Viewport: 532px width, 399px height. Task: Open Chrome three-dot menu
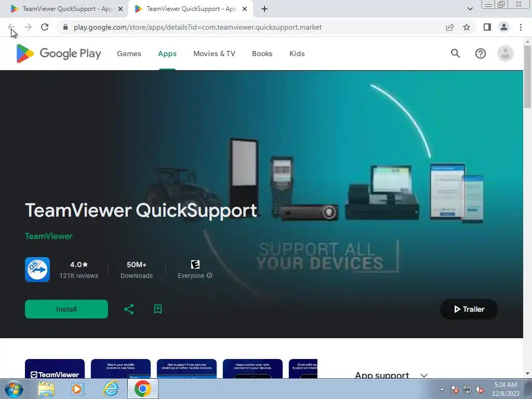521,27
